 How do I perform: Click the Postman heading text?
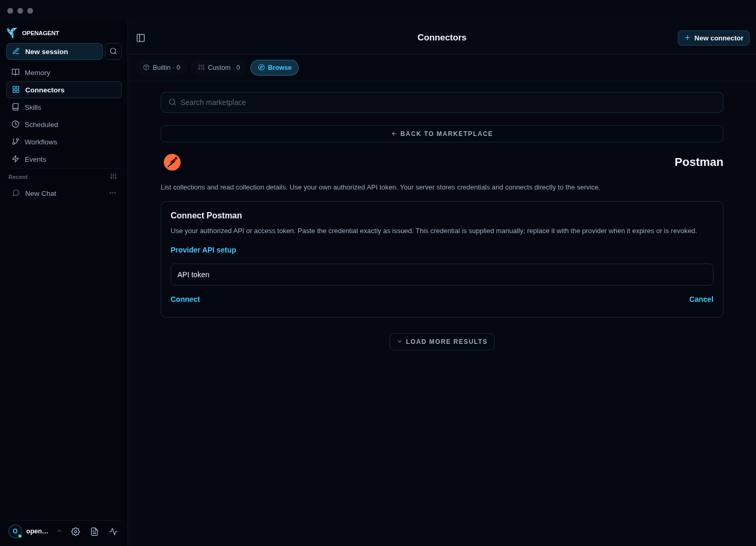pyautogui.click(x=699, y=162)
